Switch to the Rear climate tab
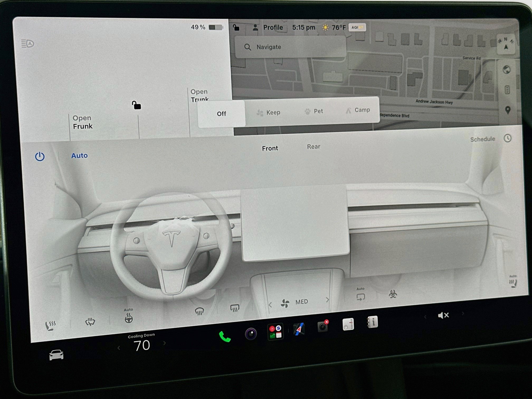 point(313,147)
